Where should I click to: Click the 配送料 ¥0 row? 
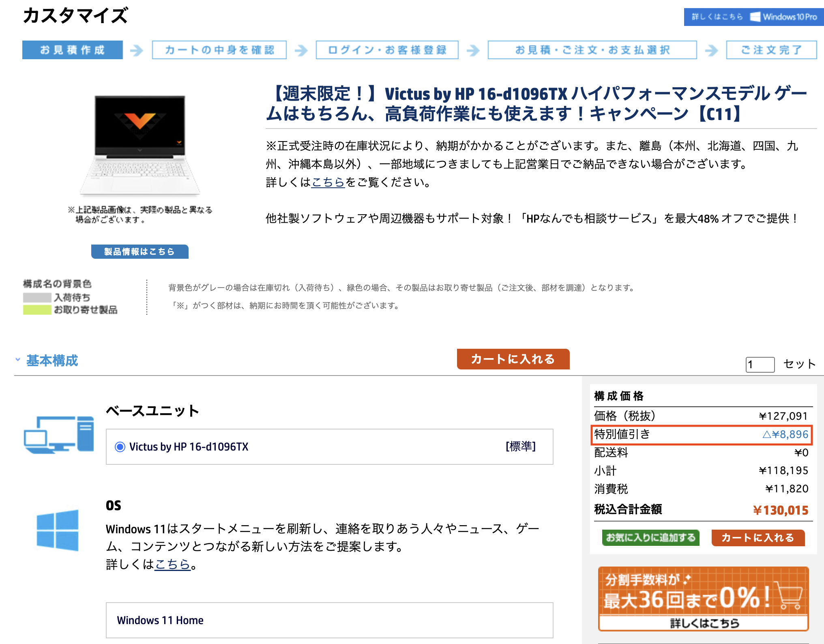pos(702,453)
